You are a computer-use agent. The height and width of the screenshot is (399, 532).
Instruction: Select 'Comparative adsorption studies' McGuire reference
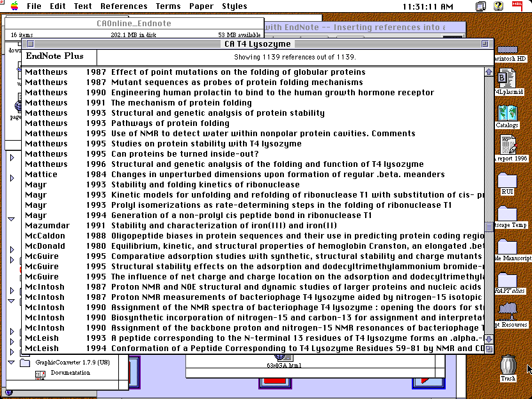[253, 256]
